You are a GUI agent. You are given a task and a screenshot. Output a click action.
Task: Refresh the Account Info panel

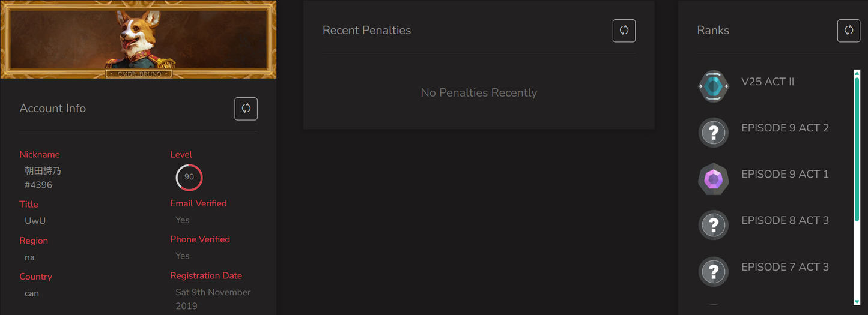[246, 109]
